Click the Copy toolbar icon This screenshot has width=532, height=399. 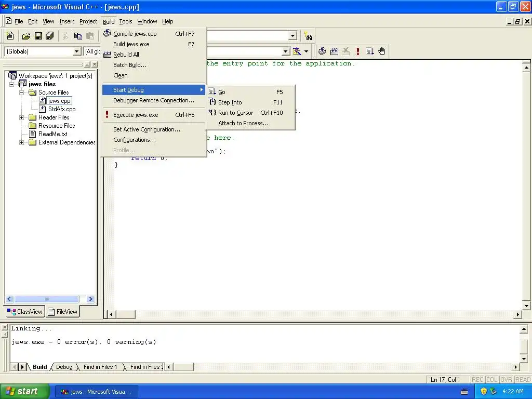click(78, 36)
